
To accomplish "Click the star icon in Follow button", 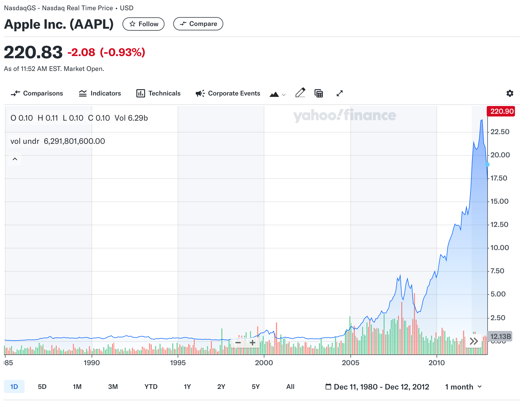I will click(132, 24).
